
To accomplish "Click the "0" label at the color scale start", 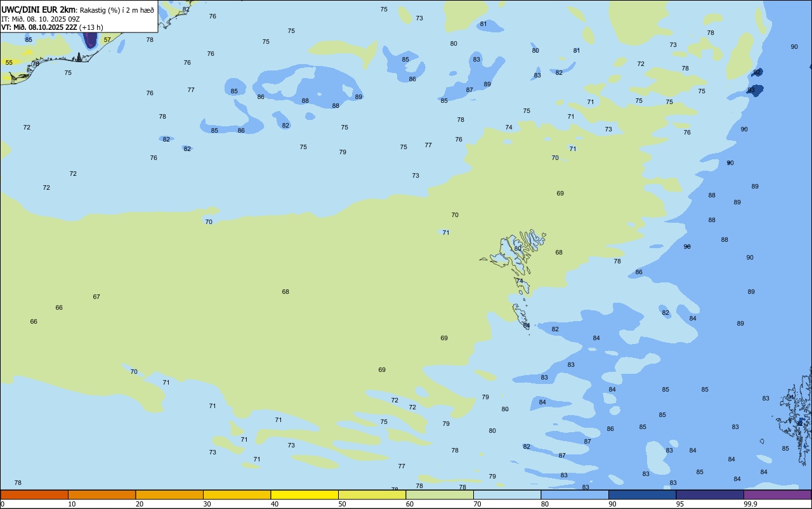I will (3, 504).
